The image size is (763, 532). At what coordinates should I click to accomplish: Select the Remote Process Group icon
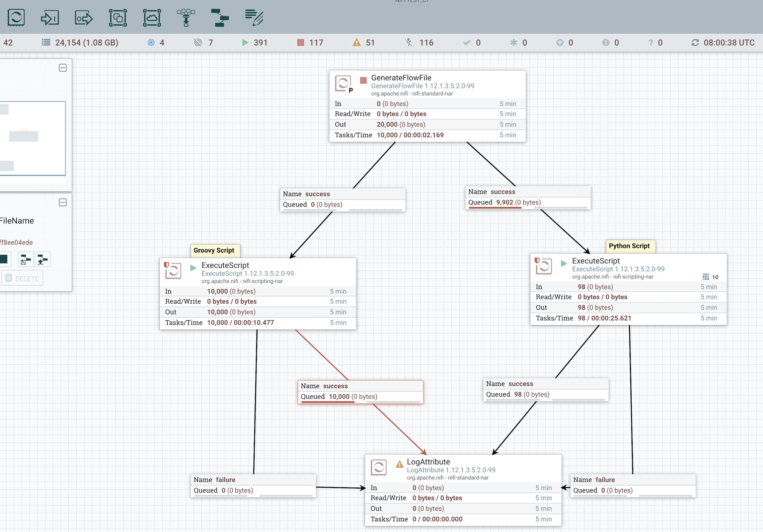coord(152,18)
